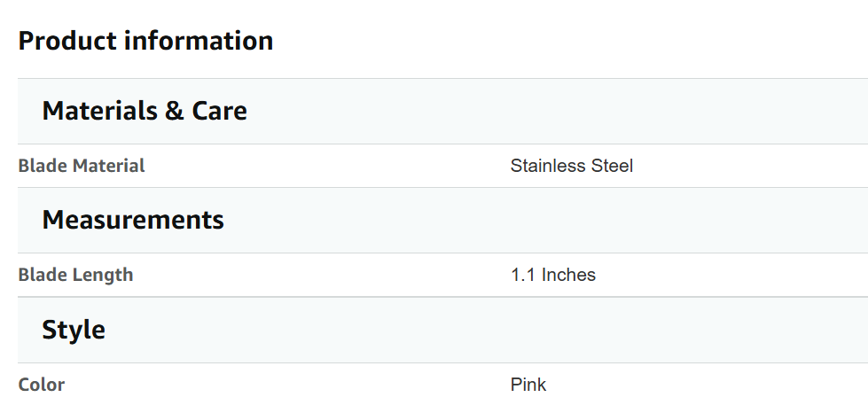Click the word "Inches" in the value column

click(568, 275)
